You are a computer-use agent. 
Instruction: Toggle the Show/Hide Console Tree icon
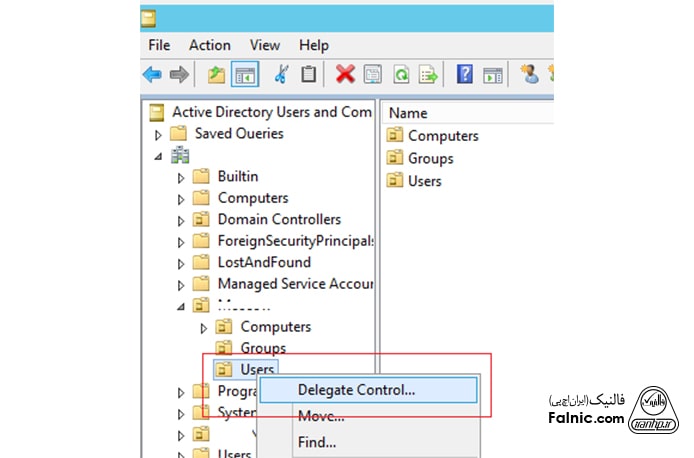point(243,74)
